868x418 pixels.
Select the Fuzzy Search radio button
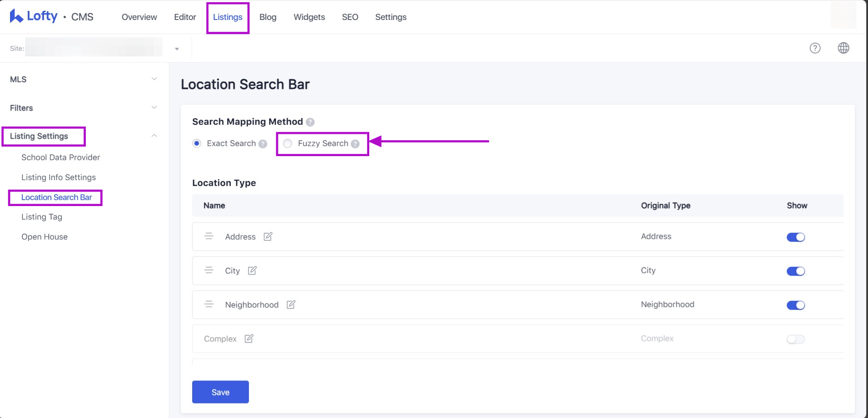pos(288,143)
